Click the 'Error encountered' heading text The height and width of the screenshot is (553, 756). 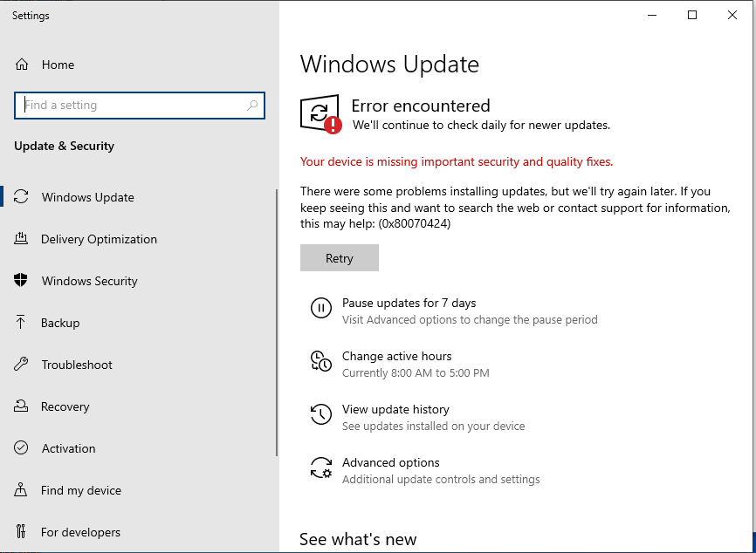(x=421, y=106)
